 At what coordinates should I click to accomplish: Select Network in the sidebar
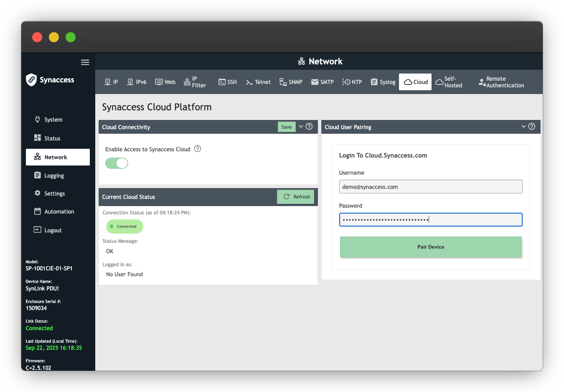point(58,157)
